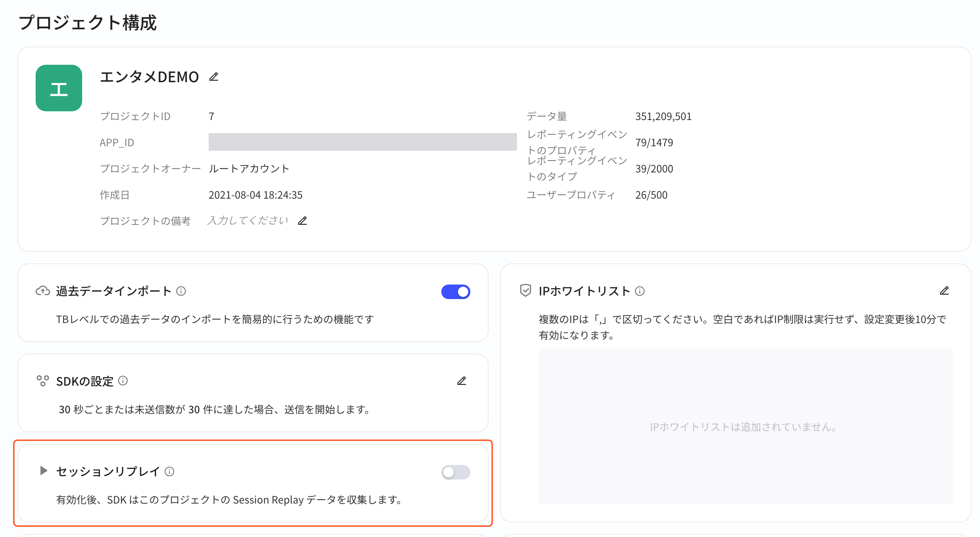980x537 pixels.
Task: Click the 作成日 value 2021-08-04 18:24:35
Action: point(255,195)
